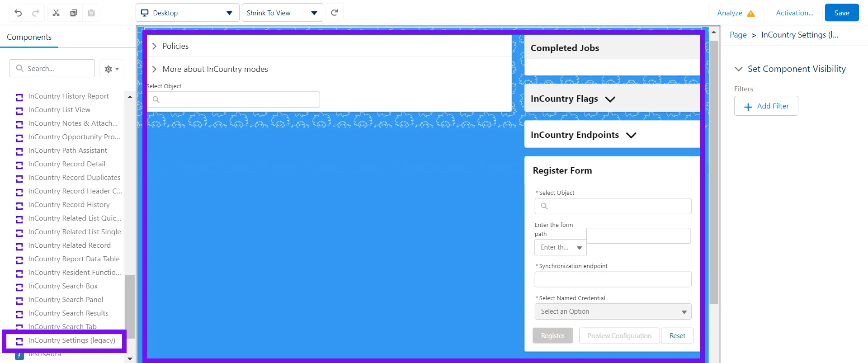
Task: Open the Select Named Credential dropdown
Action: pyautogui.click(x=613, y=311)
